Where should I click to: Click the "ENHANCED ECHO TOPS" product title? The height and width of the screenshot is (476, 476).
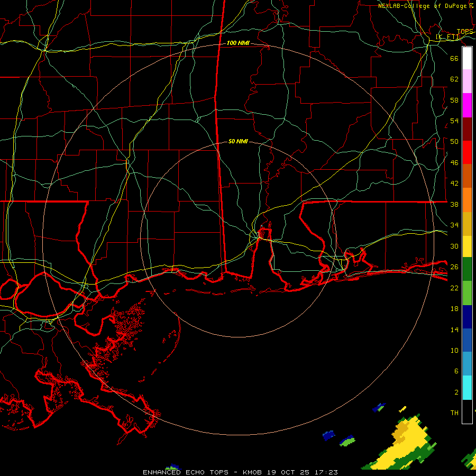(x=186, y=472)
